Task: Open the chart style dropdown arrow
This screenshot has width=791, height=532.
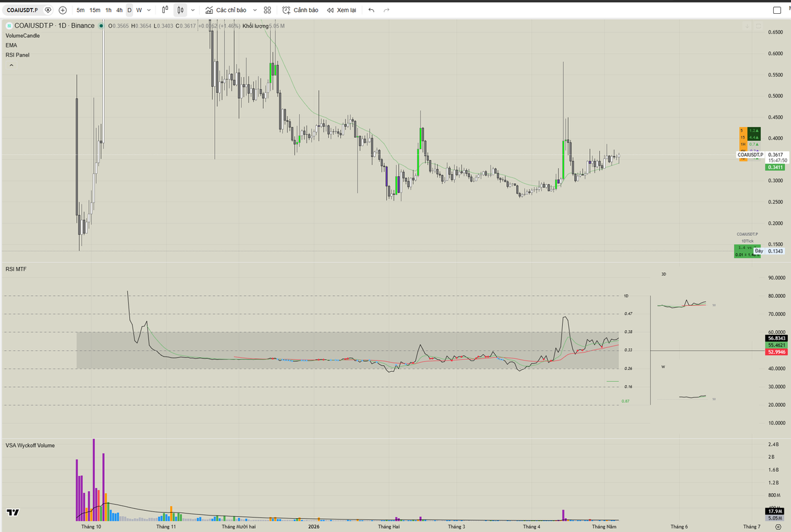Action: (192, 10)
